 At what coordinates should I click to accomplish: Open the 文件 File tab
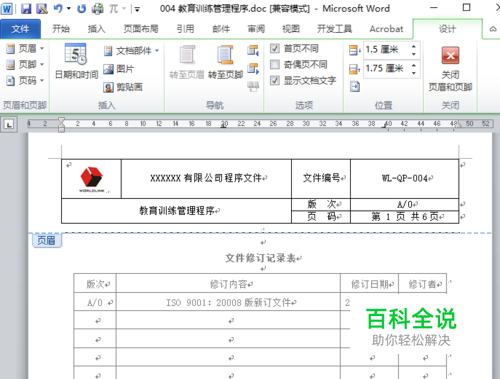[20, 29]
